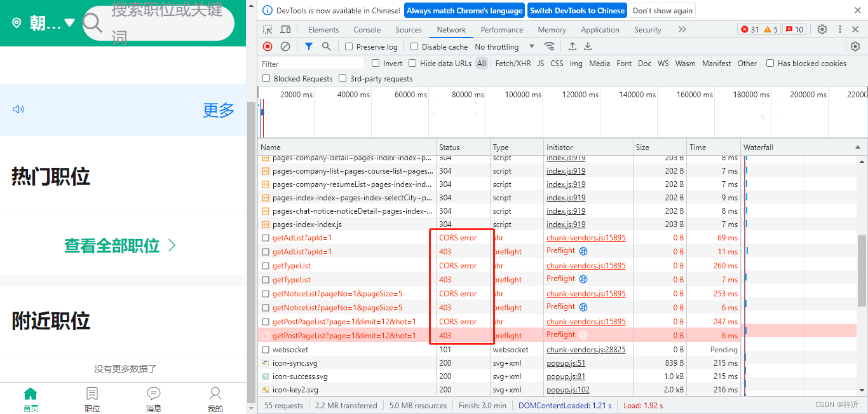Click Always match Chrome's language button
Viewport: 868px width, 414px height.
pyautogui.click(x=465, y=10)
